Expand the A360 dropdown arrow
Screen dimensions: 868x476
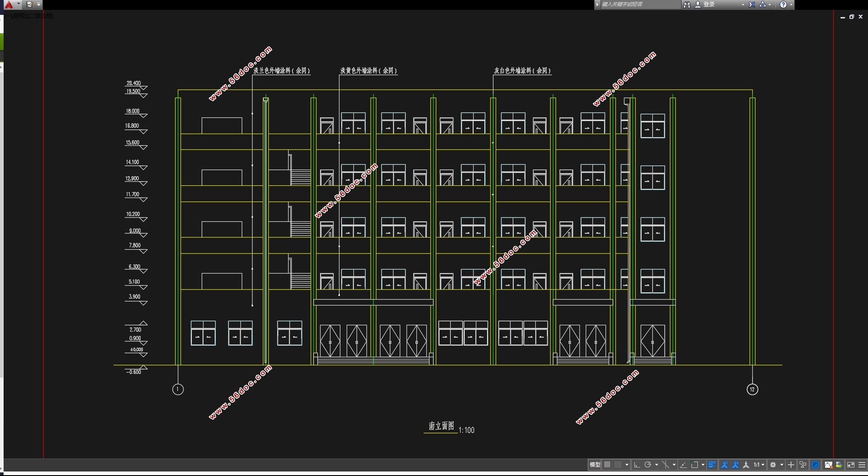coord(770,4)
